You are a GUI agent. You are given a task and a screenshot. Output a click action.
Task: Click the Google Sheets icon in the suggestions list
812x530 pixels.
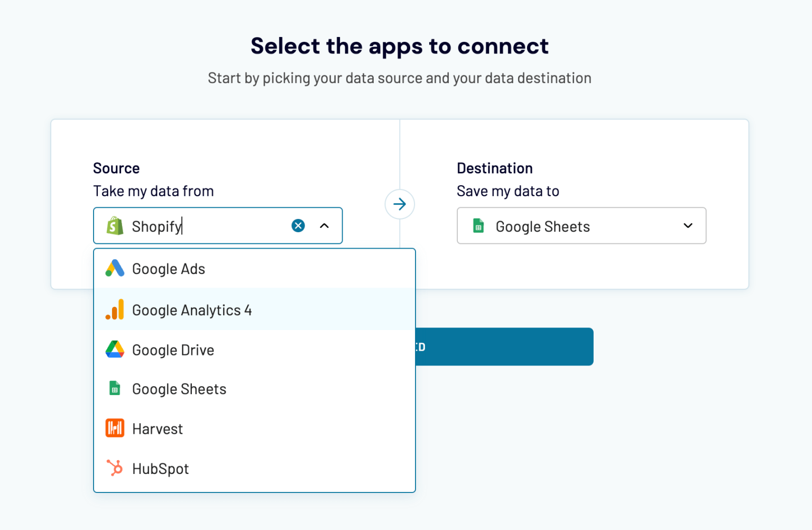click(x=114, y=388)
